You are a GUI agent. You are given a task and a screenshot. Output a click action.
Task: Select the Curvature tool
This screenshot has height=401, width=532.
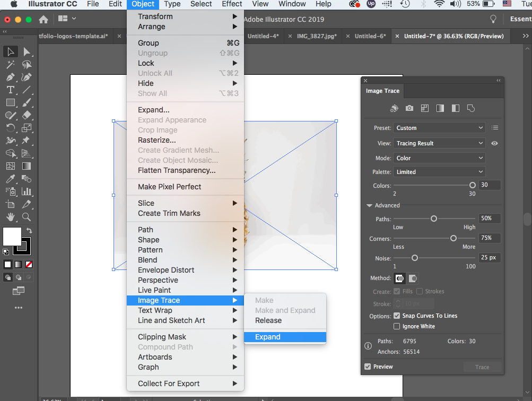click(x=27, y=77)
